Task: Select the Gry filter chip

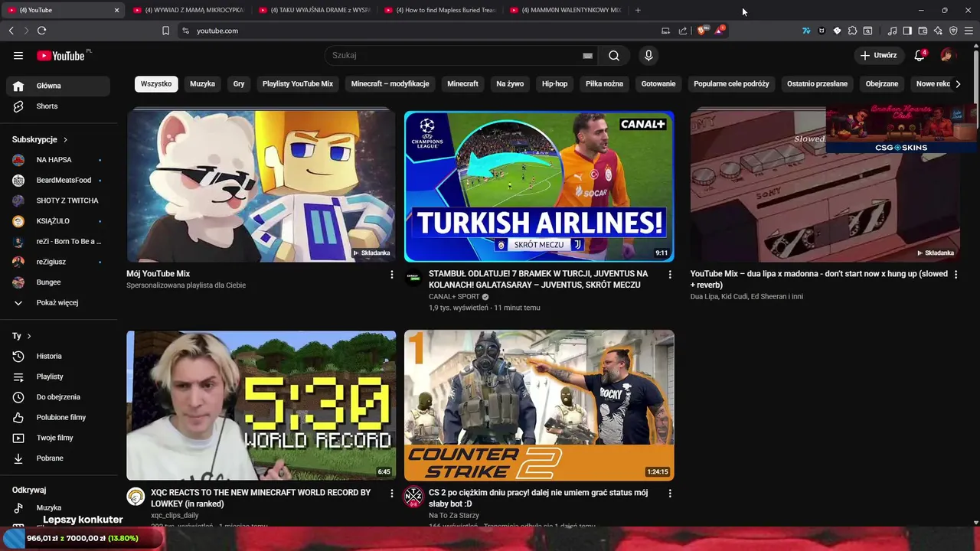Action: [x=239, y=83]
